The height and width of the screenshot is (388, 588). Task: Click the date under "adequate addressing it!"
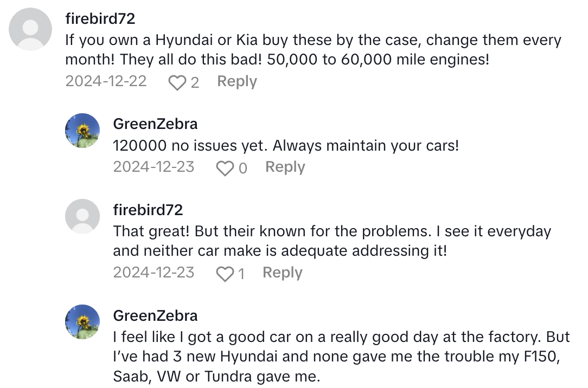[x=154, y=273]
